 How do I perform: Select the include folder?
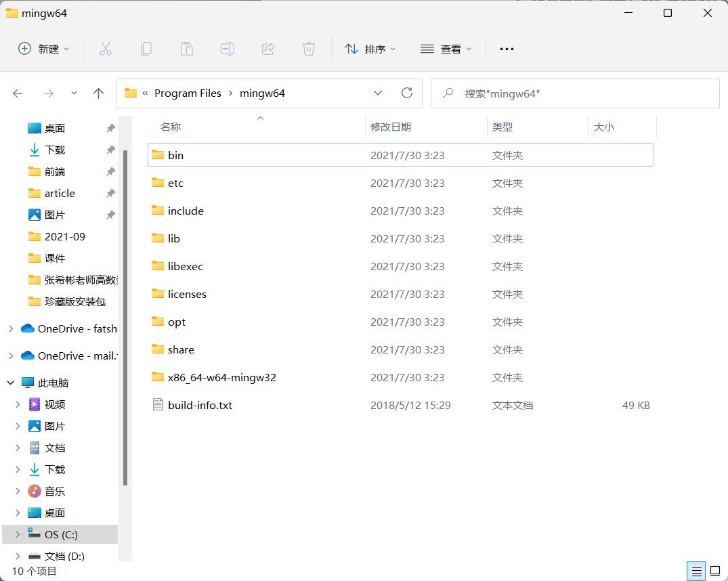tap(400, 211)
